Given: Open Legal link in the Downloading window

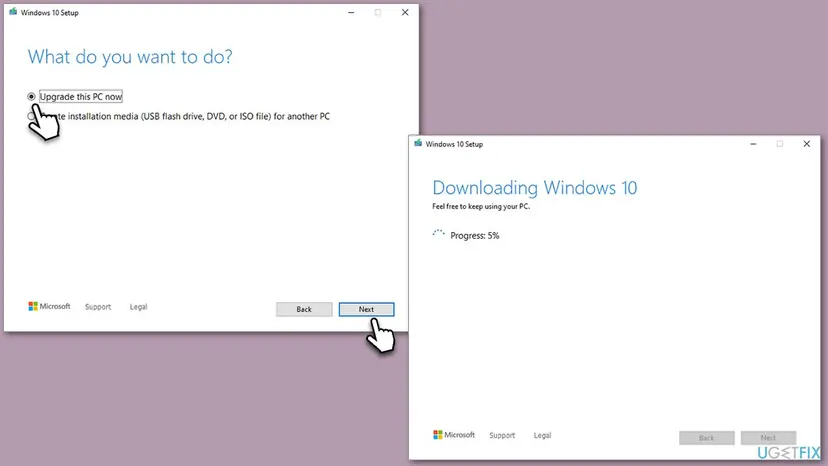Looking at the screenshot, I should (x=542, y=435).
